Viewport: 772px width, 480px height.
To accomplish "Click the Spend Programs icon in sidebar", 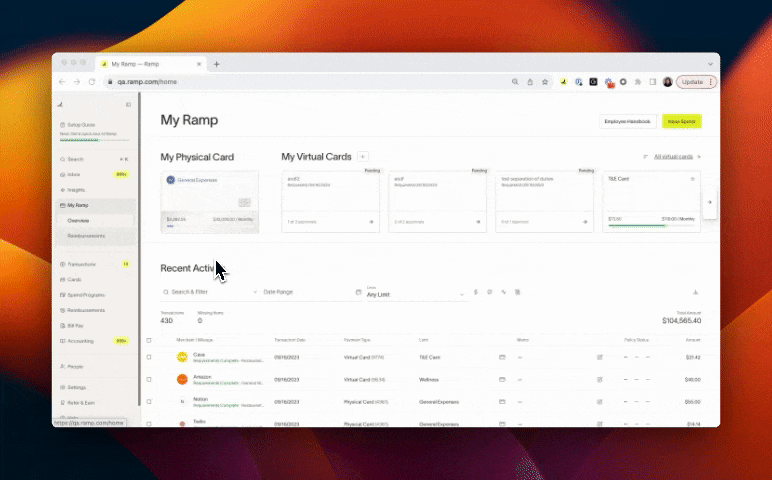I will pyautogui.click(x=63, y=295).
